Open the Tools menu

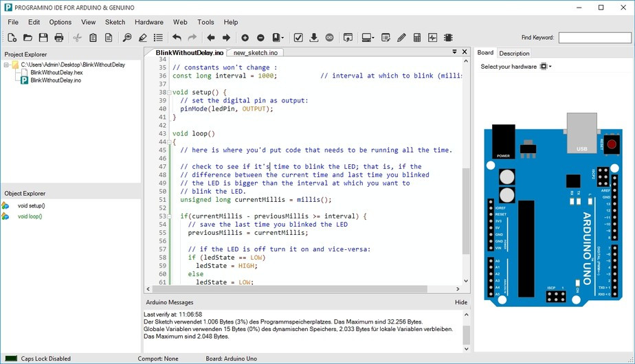(x=205, y=22)
